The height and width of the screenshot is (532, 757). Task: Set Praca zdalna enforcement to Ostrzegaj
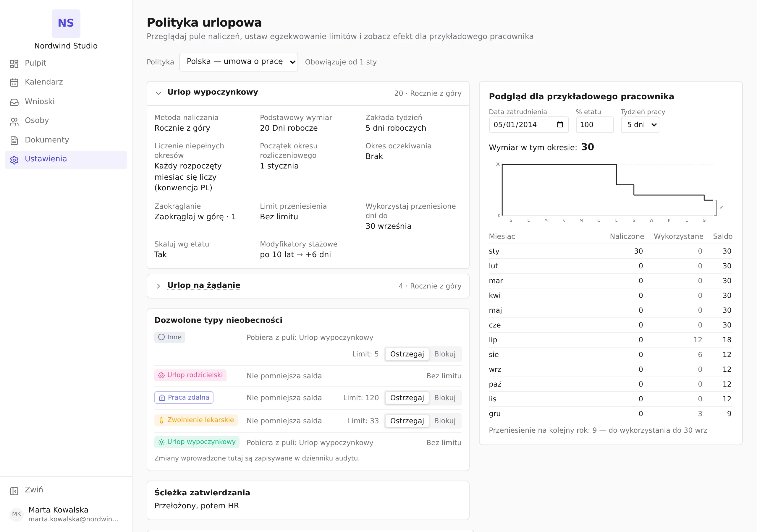tap(407, 398)
